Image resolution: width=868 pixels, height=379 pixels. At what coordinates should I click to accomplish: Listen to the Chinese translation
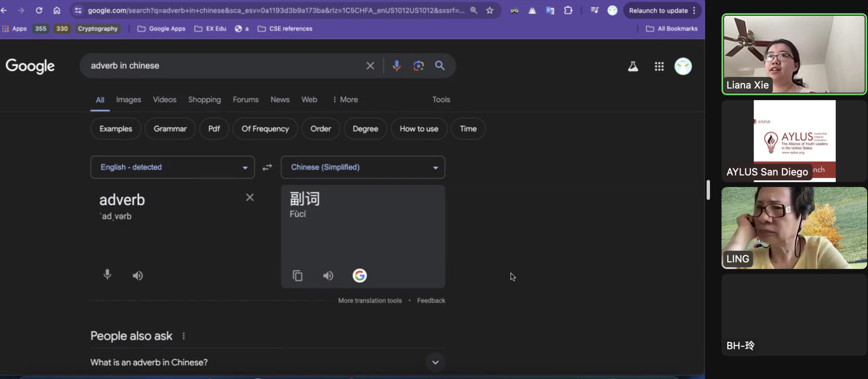coord(328,276)
